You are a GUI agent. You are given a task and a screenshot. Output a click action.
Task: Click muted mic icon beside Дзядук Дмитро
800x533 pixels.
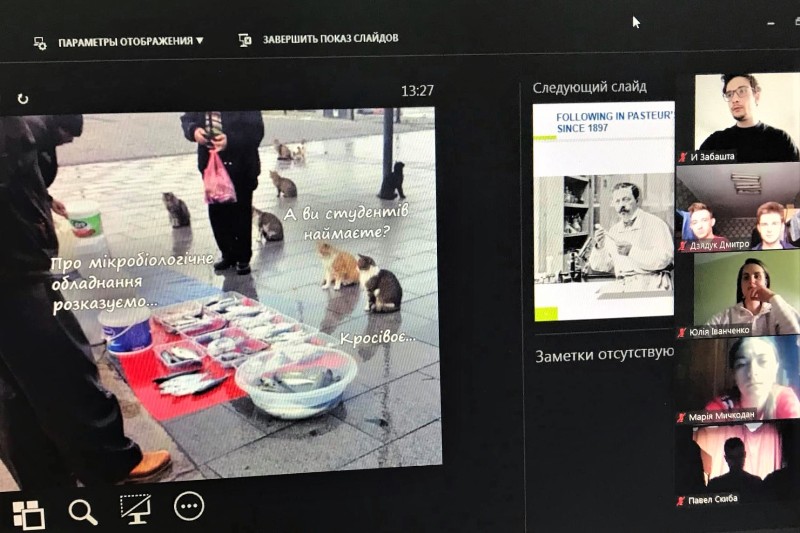coord(682,246)
